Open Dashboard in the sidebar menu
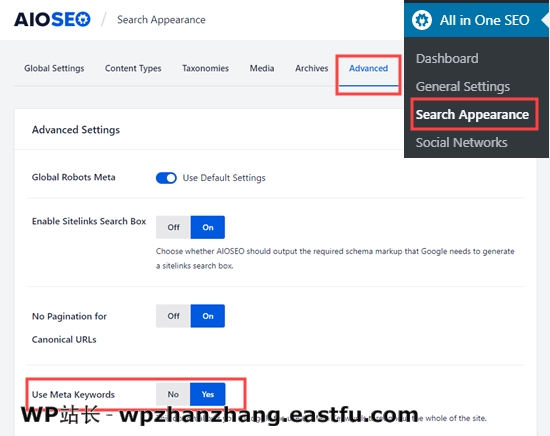Screen dimensions: 550x436 click(447, 59)
